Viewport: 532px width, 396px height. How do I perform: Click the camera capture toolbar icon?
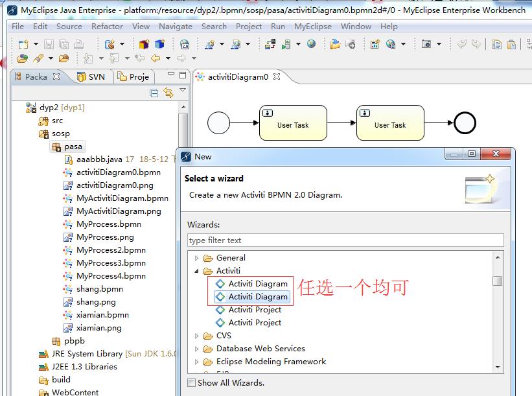click(426, 44)
